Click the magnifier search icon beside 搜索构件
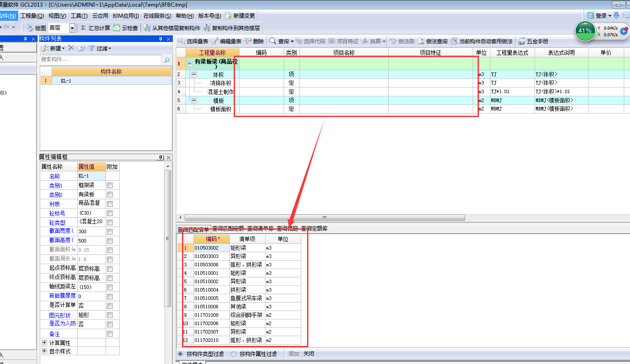This screenshot has height=364, width=630. (x=167, y=60)
